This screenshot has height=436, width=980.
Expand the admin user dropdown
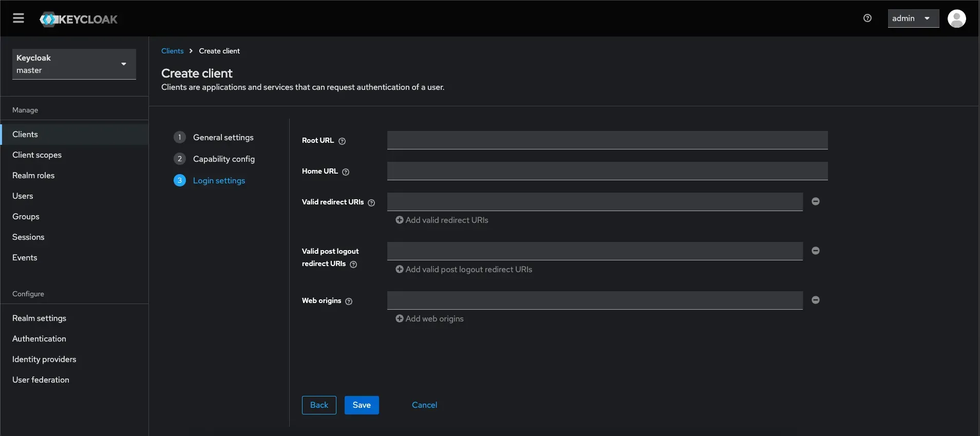click(x=913, y=18)
